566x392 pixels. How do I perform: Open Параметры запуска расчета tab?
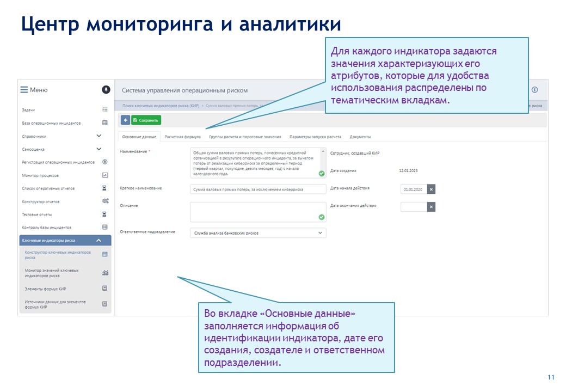click(x=315, y=137)
